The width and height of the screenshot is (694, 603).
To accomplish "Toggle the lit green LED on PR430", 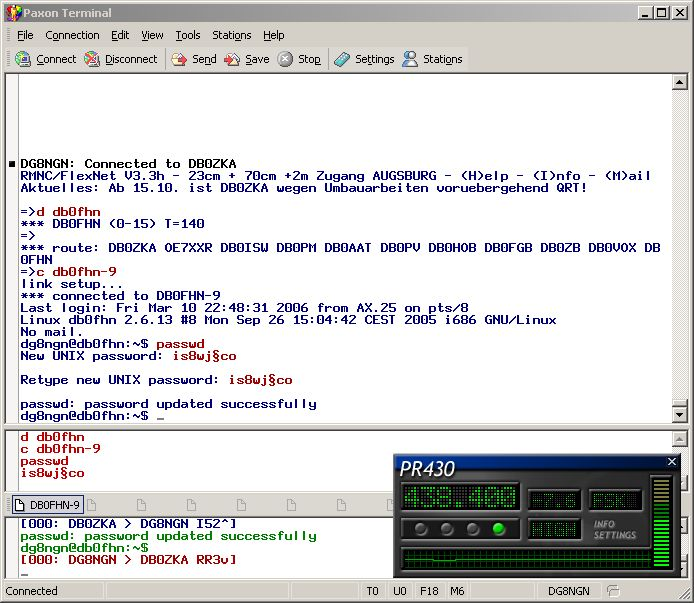I will coord(498,529).
